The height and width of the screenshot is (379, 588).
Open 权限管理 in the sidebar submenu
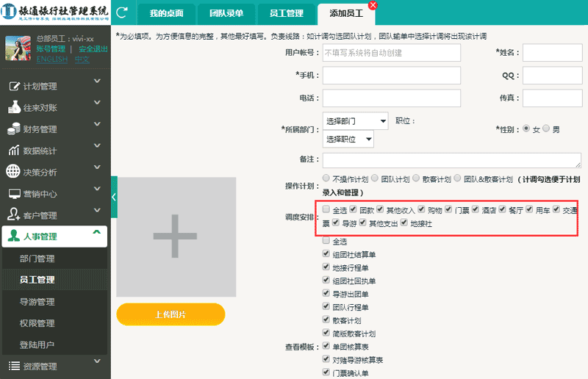[37, 323]
